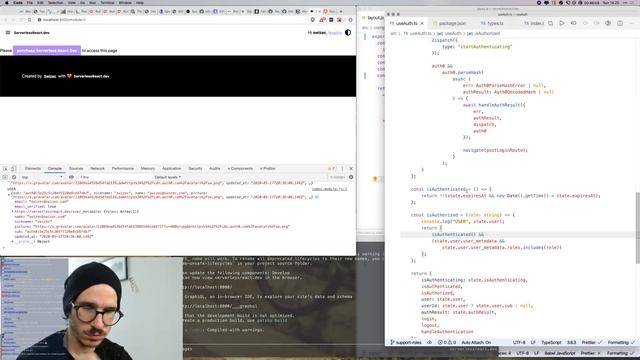Select the Console tab in DevTools
The width and height of the screenshot is (640, 360).
(x=55, y=169)
